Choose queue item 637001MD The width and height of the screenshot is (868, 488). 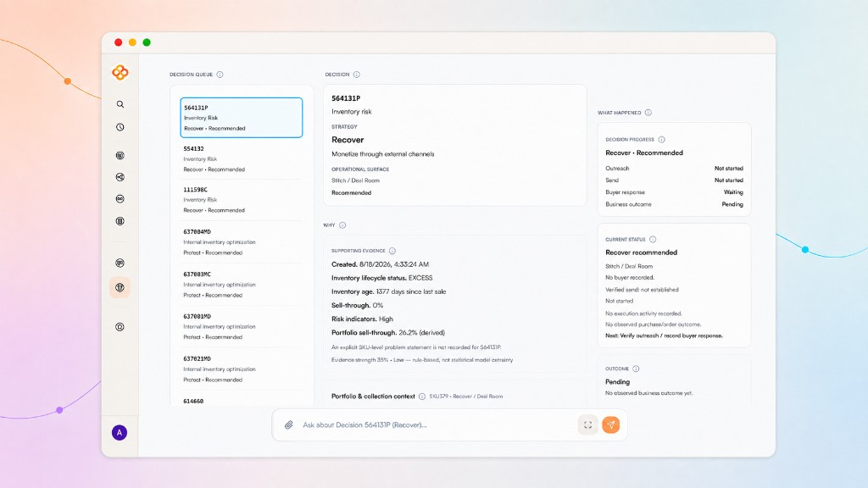tap(242, 326)
